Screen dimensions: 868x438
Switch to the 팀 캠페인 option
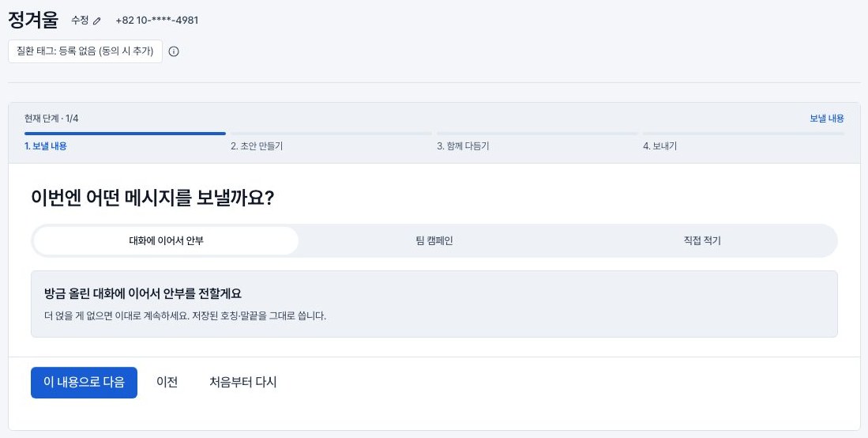point(434,241)
